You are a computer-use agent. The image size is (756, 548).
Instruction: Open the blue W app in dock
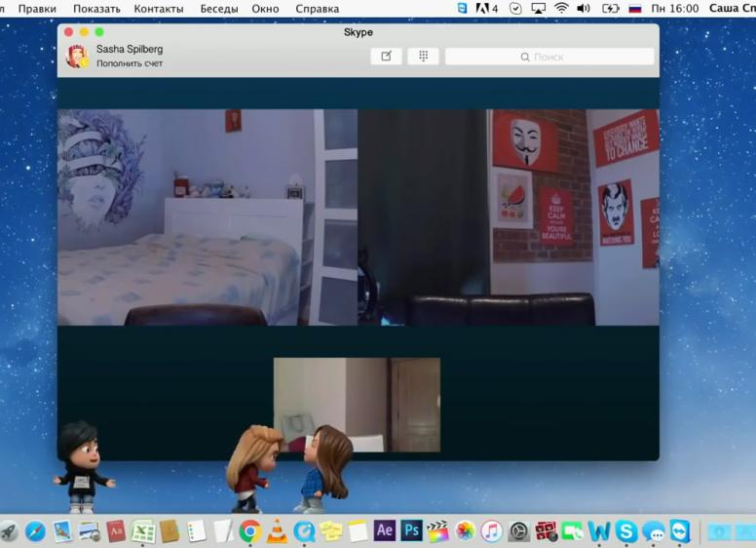point(599,531)
